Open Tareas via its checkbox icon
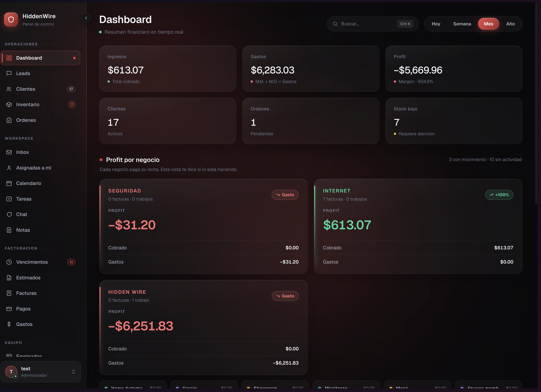The height and width of the screenshot is (392, 541). [9, 199]
